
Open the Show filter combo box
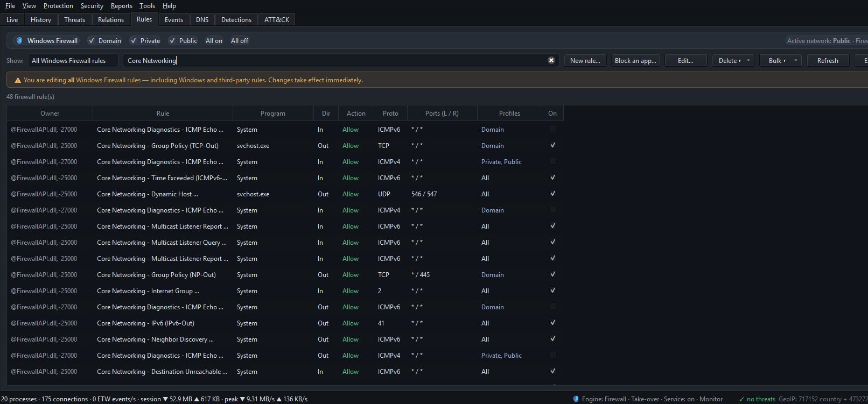73,60
